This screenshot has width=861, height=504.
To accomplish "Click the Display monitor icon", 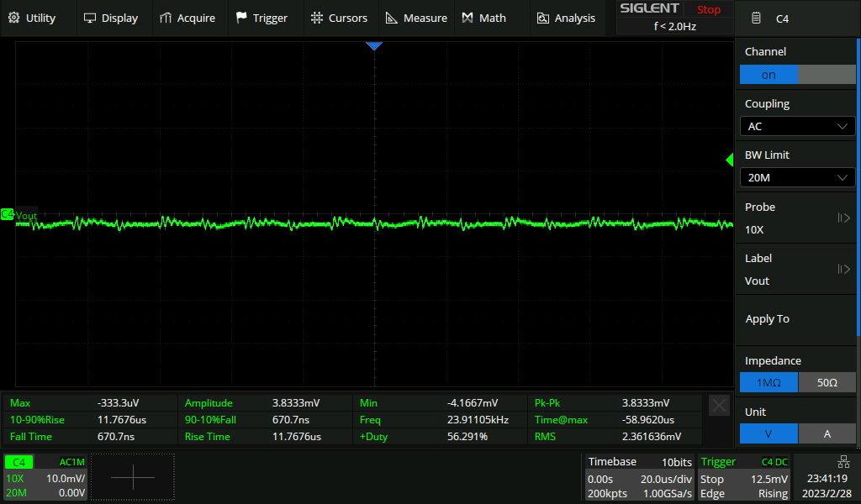I will [89, 18].
